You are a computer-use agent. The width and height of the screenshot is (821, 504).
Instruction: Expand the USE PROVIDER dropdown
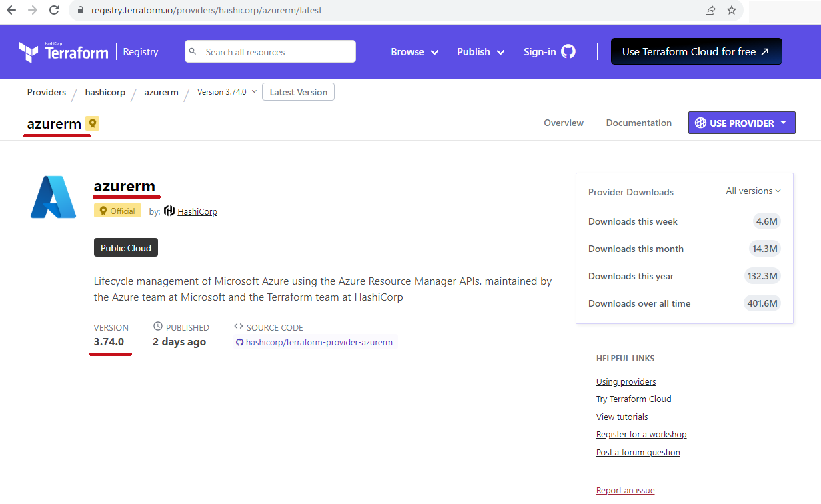pyautogui.click(x=742, y=123)
